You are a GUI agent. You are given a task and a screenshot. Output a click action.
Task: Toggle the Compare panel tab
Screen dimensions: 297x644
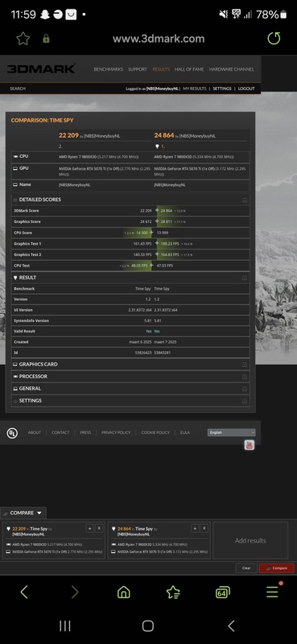pos(23,513)
